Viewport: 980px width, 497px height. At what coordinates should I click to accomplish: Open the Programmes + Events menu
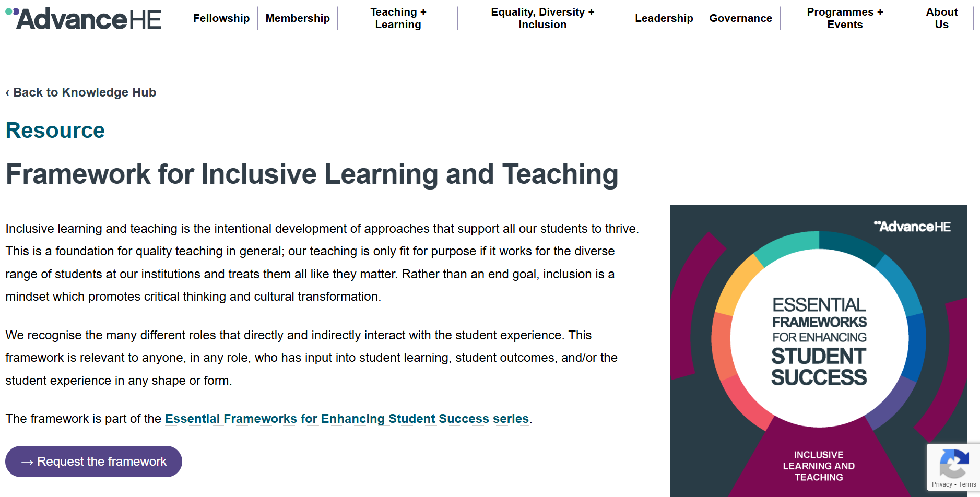[x=844, y=18]
